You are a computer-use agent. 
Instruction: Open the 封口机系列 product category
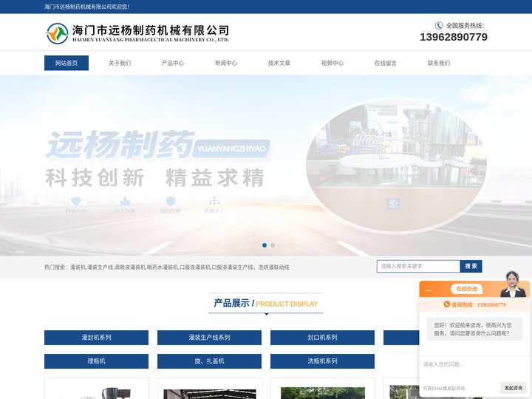[322, 338]
